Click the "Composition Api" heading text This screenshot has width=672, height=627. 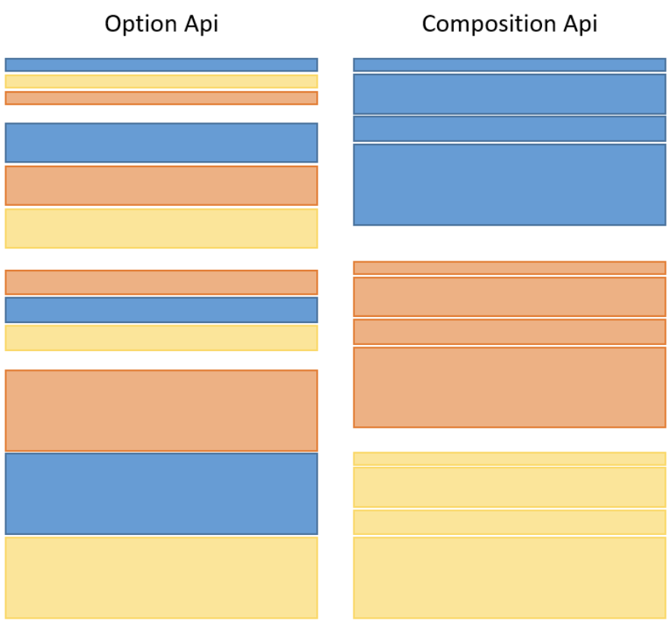click(509, 24)
